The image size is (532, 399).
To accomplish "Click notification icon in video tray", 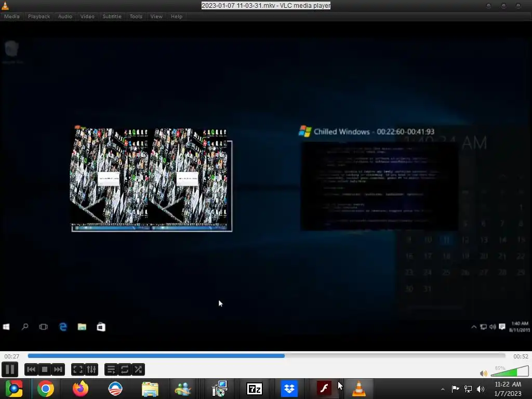I will click(x=502, y=327).
